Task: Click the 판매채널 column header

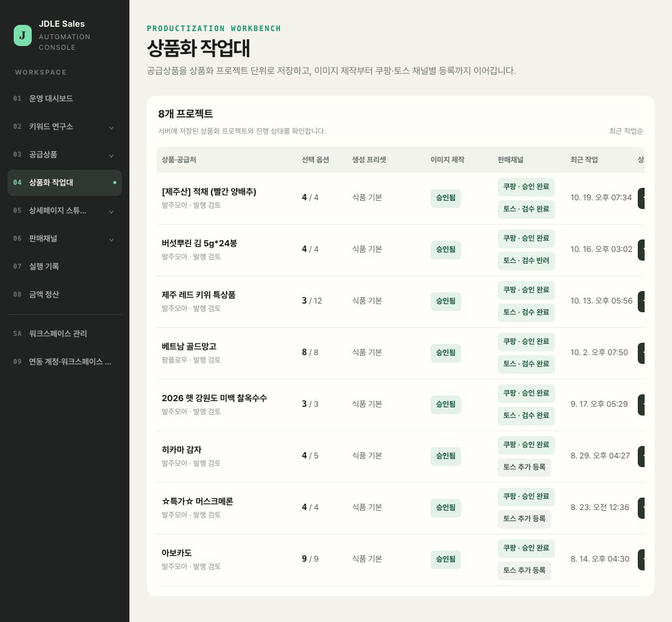Action: 510,160
